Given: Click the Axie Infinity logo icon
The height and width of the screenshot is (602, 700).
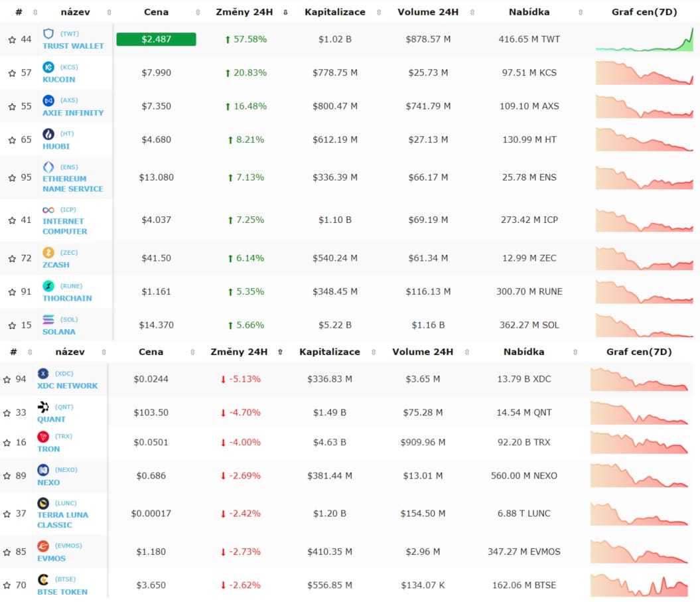Looking at the screenshot, I should point(48,100).
